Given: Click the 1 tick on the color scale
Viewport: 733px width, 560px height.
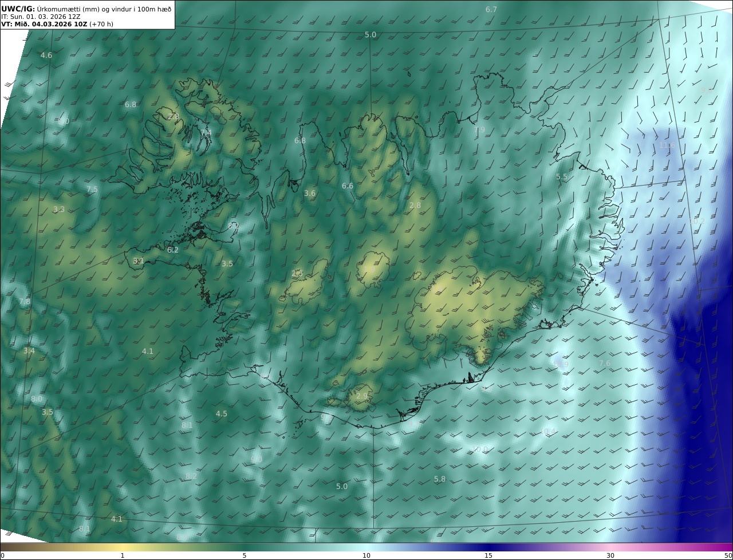Looking at the screenshot, I should tap(123, 555).
